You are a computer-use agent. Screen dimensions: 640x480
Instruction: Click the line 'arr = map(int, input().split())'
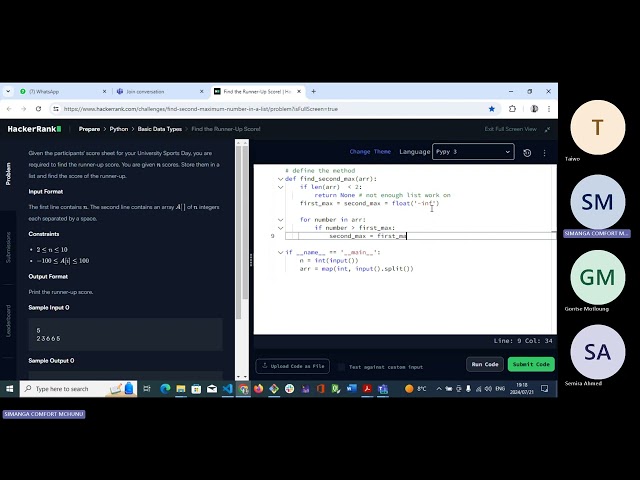pyautogui.click(x=356, y=269)
